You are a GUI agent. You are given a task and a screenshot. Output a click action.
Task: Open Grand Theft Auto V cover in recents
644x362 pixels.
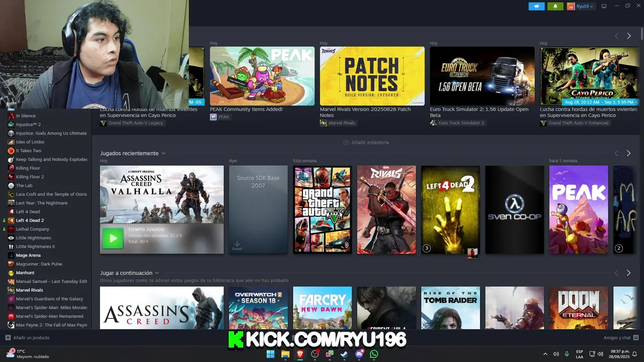tap(323, 210)
